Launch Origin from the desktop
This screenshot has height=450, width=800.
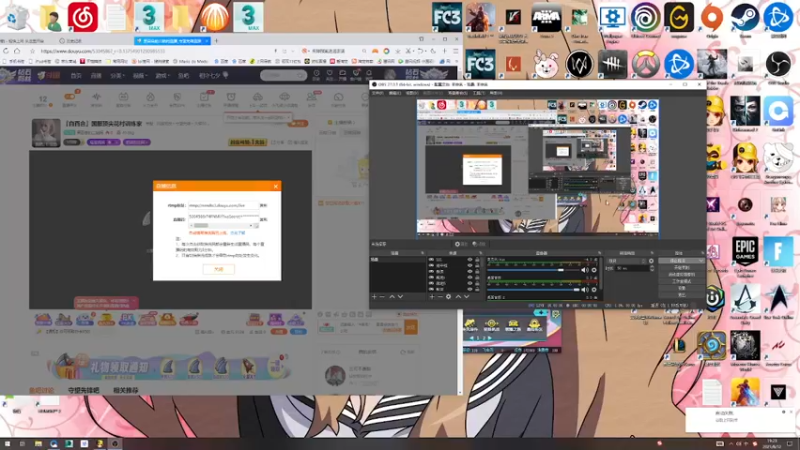[x=712, y=20]
